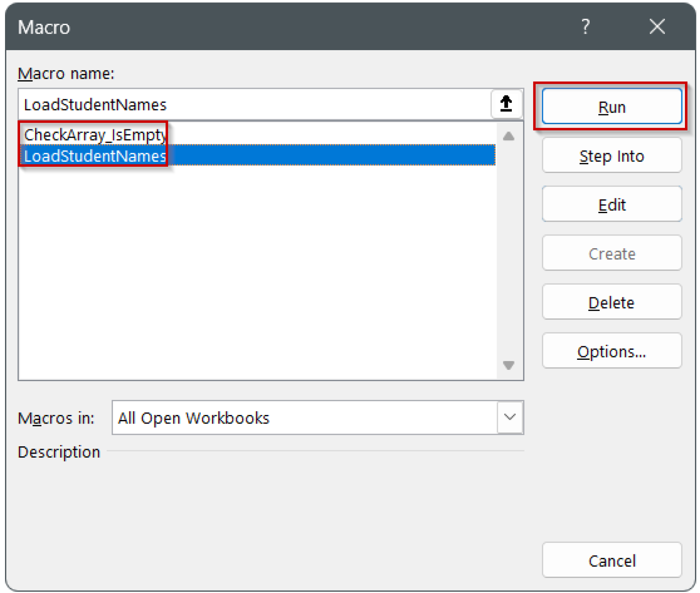The image size is (700, 593).
Task: Expand the workbook selection chevron
Action: pos(510,417)
